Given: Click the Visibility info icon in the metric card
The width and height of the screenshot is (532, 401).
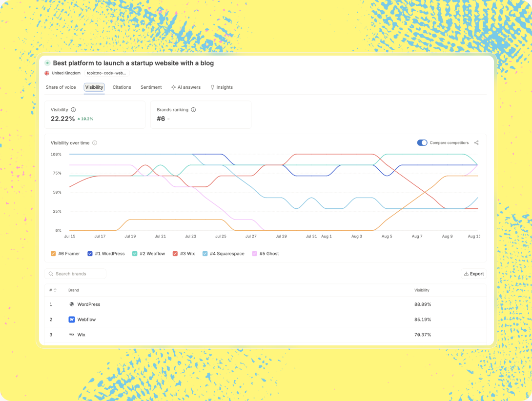Looking at the screenshot, I should [x=73, y=110].
